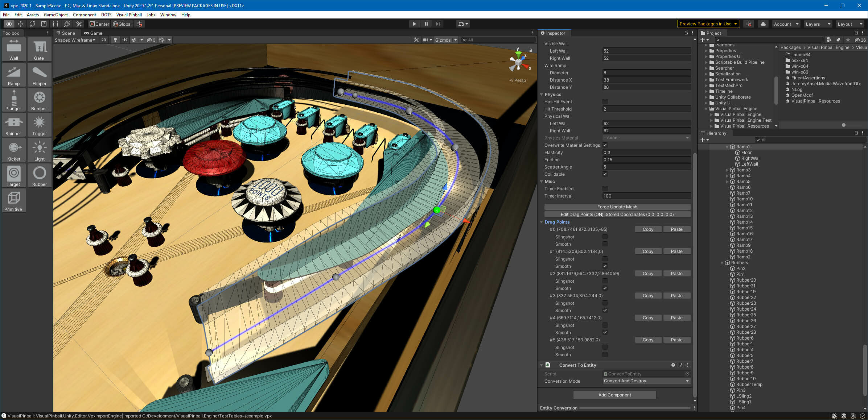The height and width of the screenshot is (420, 868).
Task: Open the Gizmos dropdown
Action: [x=446, y=40]
